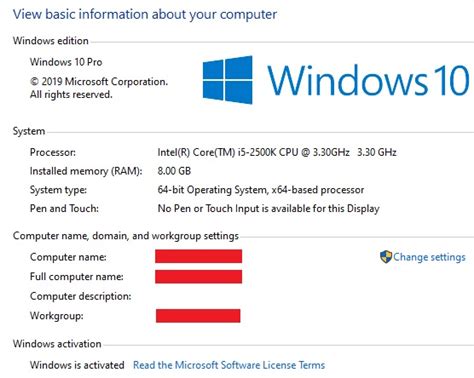
Task: Click the Windows 10 Pro edition text
Action: [66, 62]
